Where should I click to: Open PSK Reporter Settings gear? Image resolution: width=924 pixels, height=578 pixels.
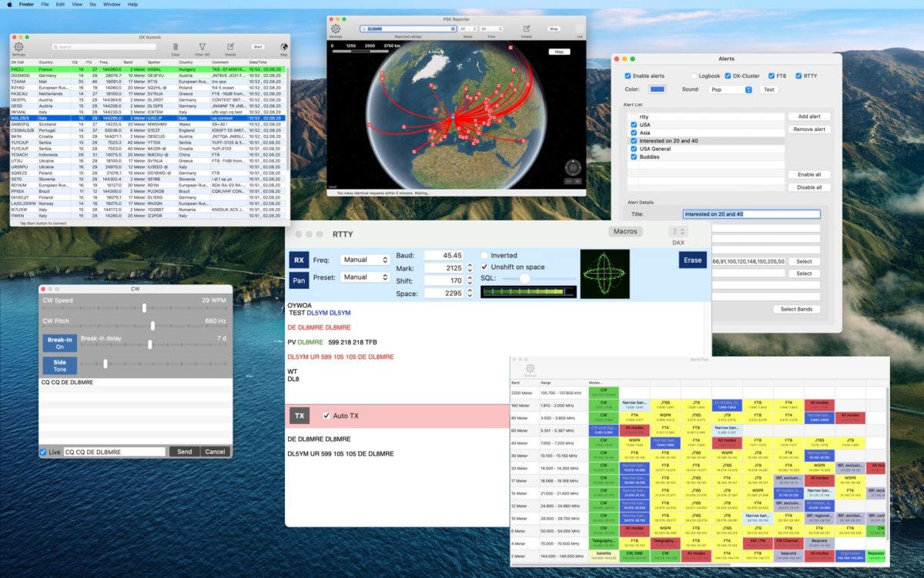pyautogui.click(x=336, y=29)
